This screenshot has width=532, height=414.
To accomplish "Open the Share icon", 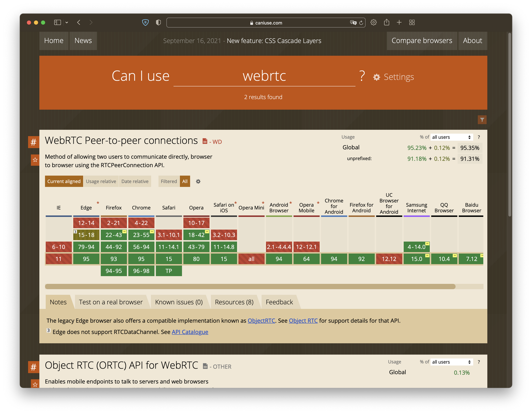I will coord(386,22).
